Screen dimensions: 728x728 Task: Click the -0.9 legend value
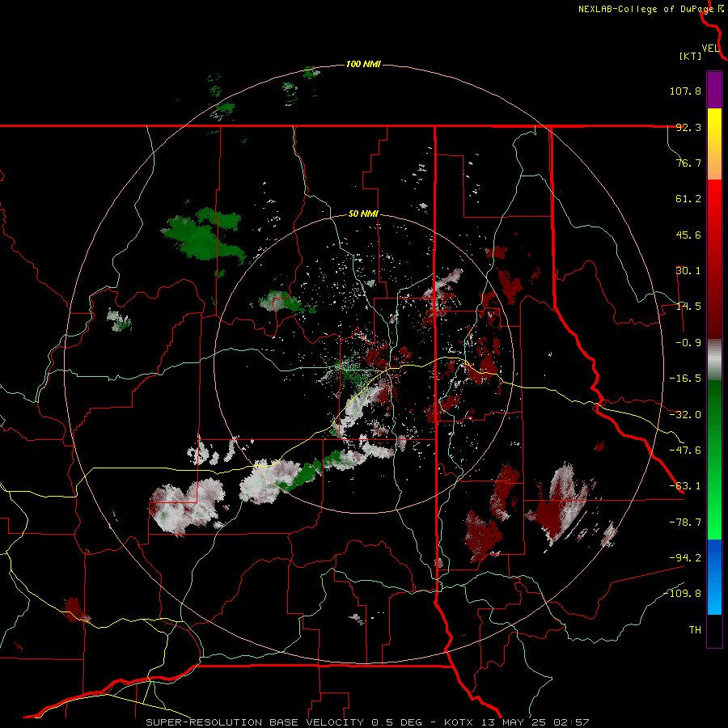[x=688, y=343]
